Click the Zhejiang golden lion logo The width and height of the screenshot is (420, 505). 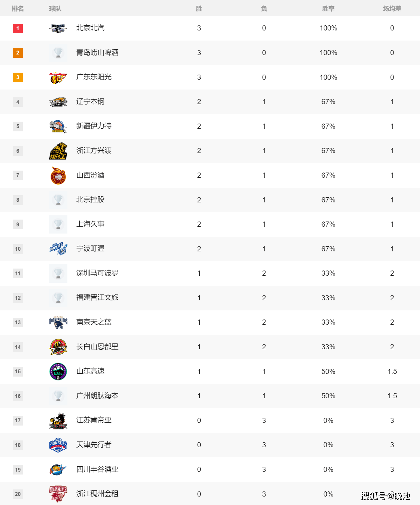58,151
